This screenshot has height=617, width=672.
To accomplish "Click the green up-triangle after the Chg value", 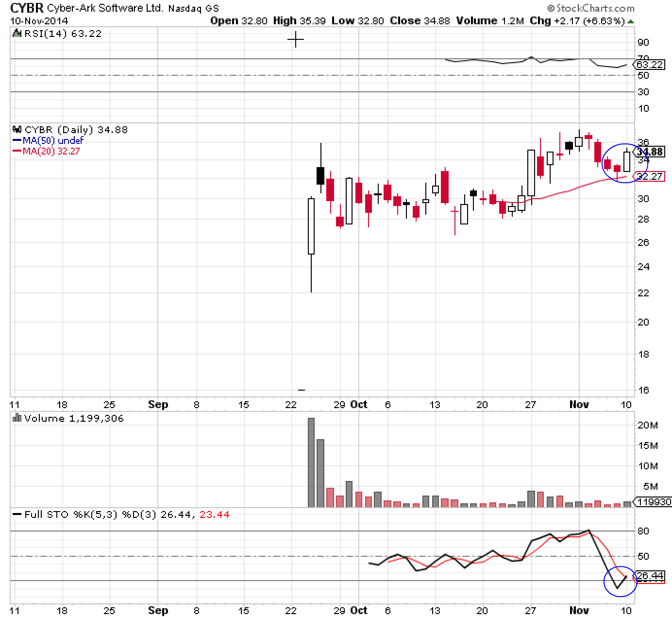I will (631, 21).
